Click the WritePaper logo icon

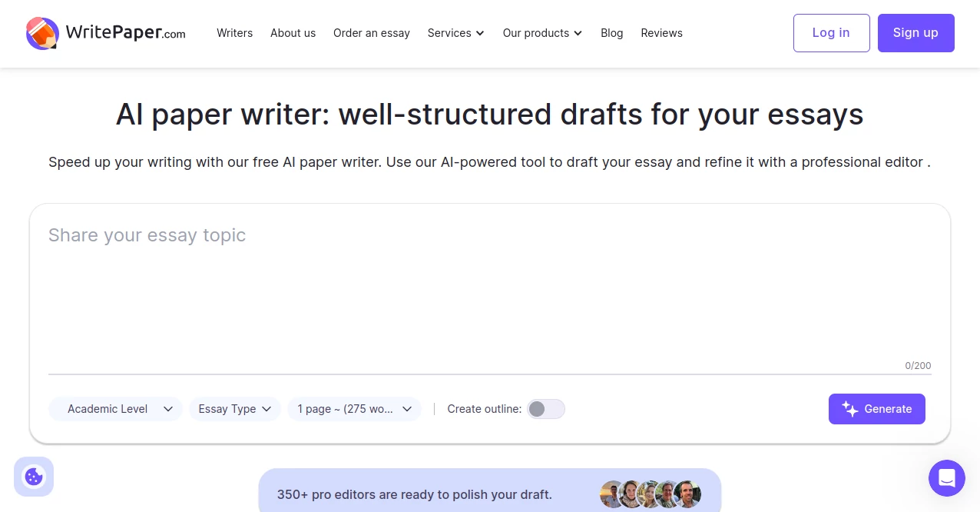click(x=42, y=33)
